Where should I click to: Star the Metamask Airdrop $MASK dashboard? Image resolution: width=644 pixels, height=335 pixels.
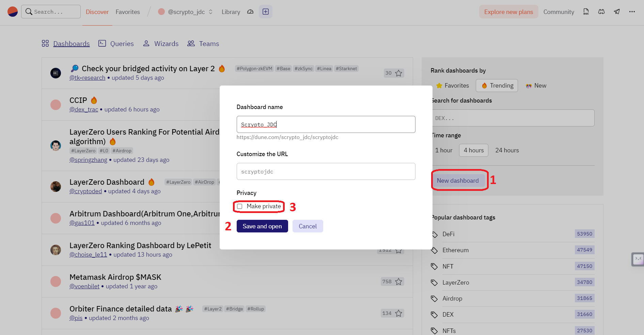click(398, 281)
